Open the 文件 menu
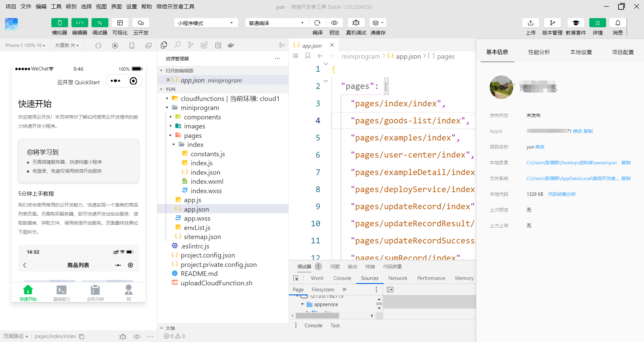The image size is (644, 342). pyautogui.click(x=26, y=7)
